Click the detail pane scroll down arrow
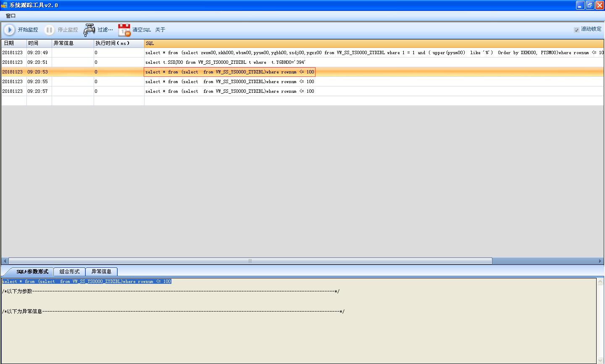The width and height of the screenshot is (605, 364). (600, 360)
